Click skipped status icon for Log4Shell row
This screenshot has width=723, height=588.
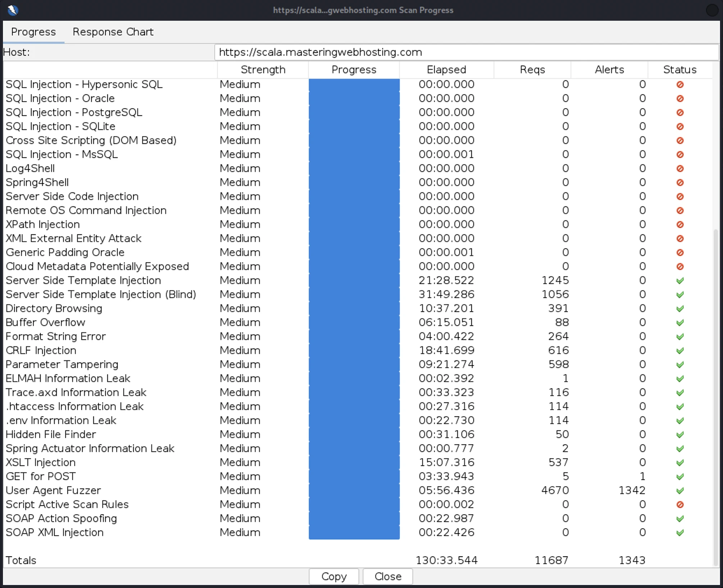coord(680,168)
